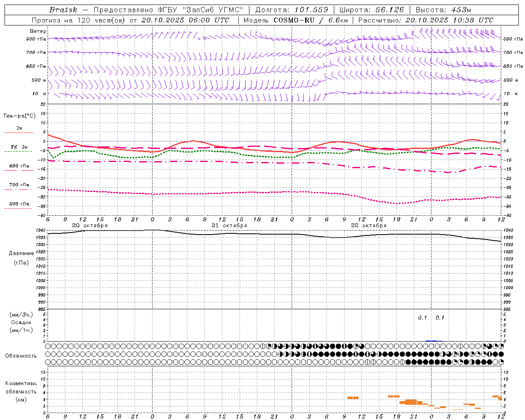The height and width of the screenshot is (420, 525).
Task: Click the date label 20 октября
Action: click(90, 226)
